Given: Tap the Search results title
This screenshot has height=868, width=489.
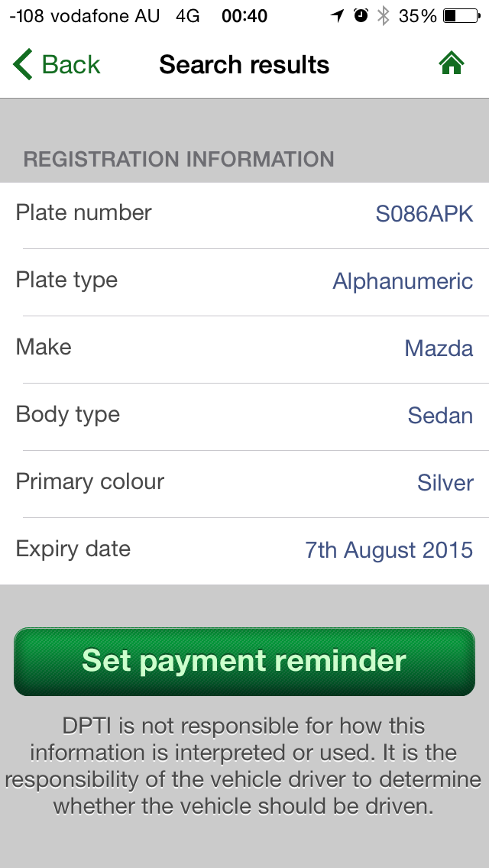Looking at the screenshot, I should (x=244, y=65).
